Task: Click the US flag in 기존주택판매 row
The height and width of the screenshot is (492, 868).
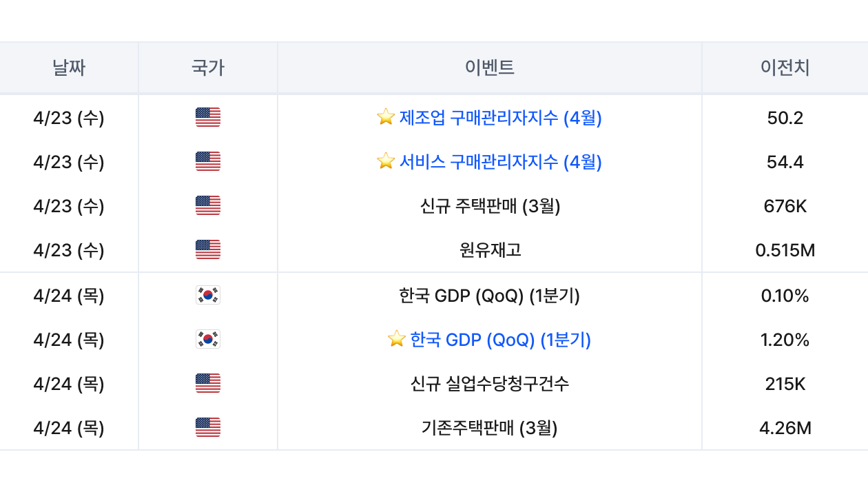Action: 208,427
